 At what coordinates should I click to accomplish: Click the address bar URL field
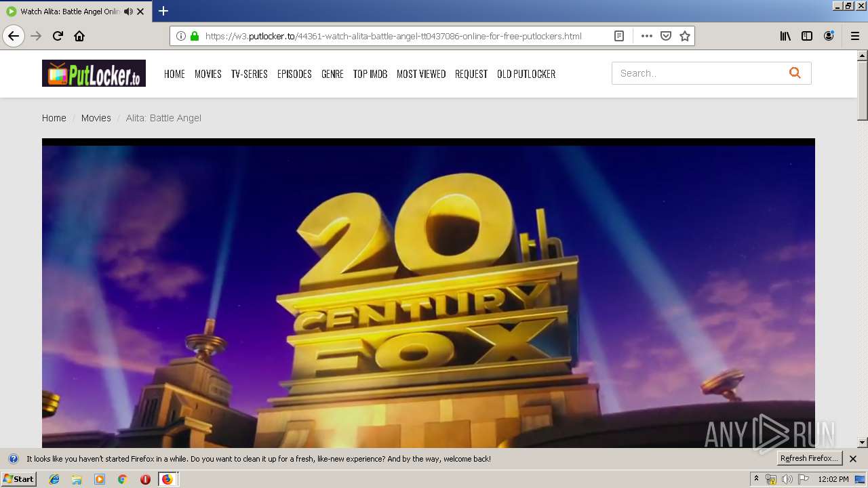click(x=393, y=36)
